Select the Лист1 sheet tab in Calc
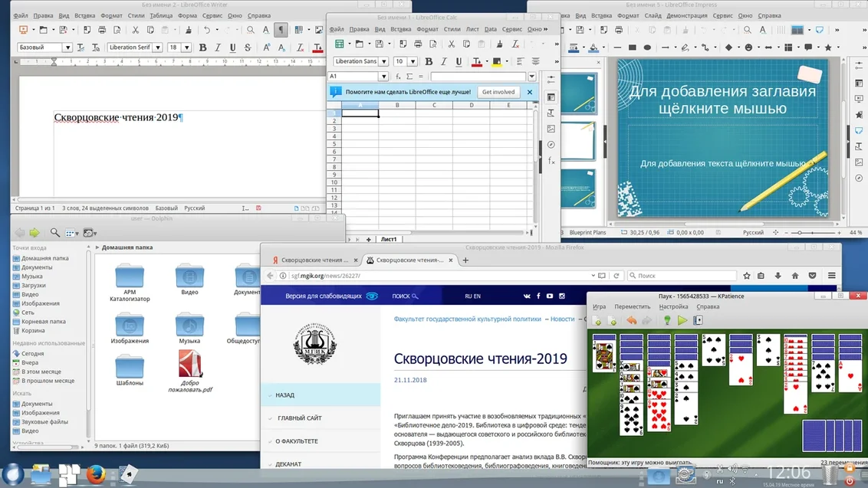The height and width of the screenshot is (488, 868). point(389,239)
